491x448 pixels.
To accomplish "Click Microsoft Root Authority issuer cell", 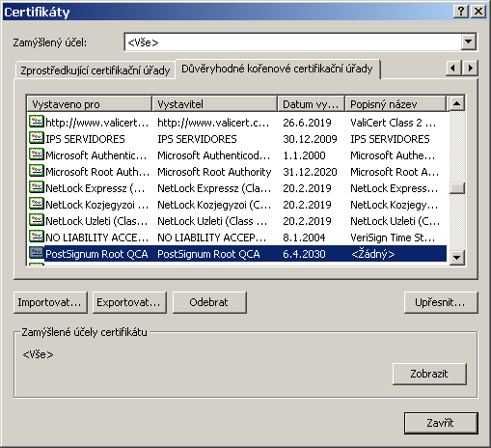I will [214, 172].
